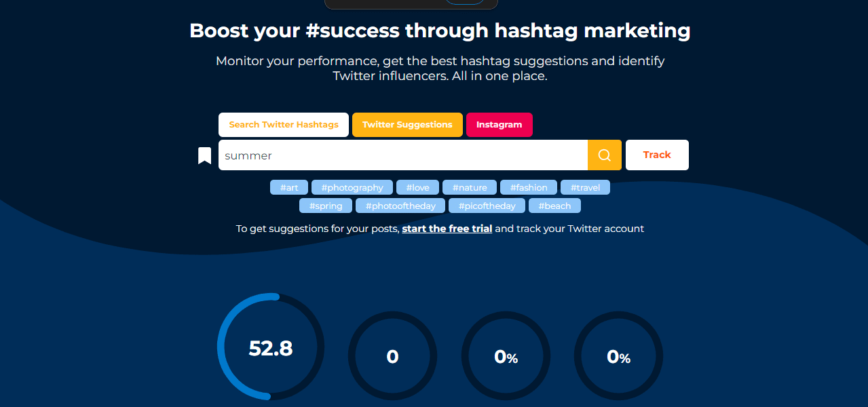Image resolution: width=868 pixels, height=407 pixels.
Task: Select the #art hashtag suggestion
Action: point(289,187)
